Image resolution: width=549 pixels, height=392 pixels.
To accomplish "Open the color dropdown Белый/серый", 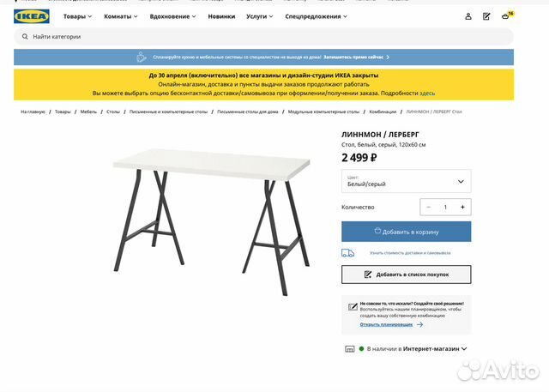I will (406, 181).
